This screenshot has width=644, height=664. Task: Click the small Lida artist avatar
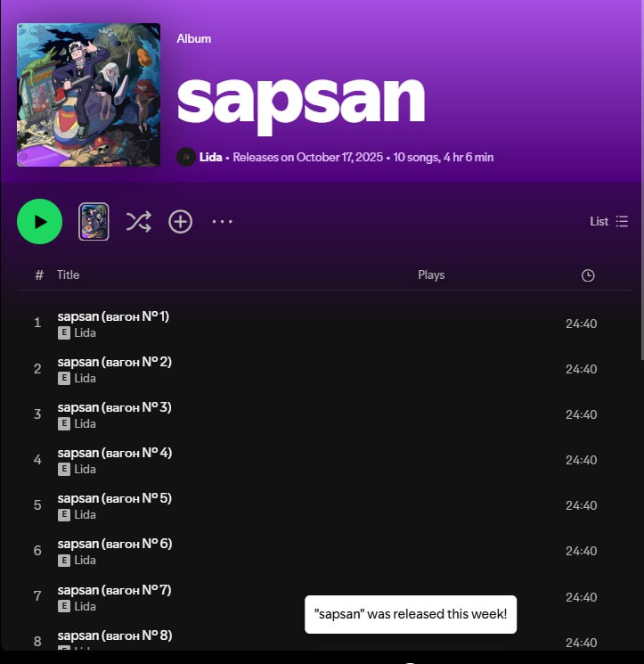point(186,157)
